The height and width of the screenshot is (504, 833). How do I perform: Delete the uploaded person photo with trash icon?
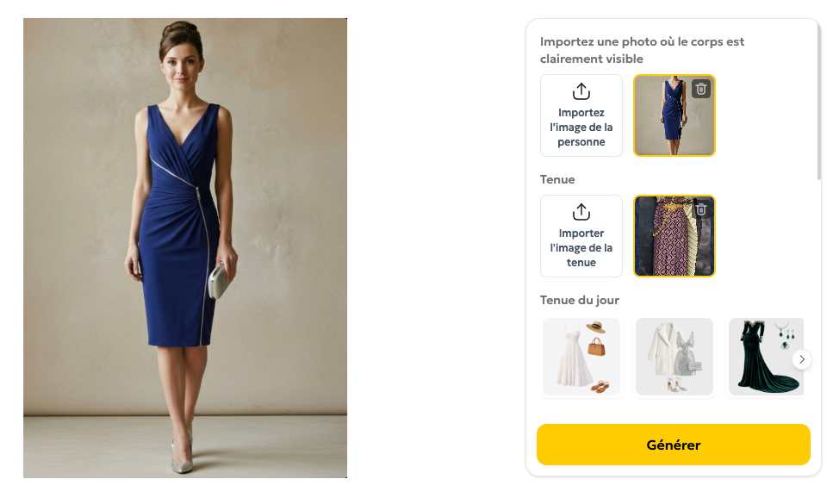701,89
